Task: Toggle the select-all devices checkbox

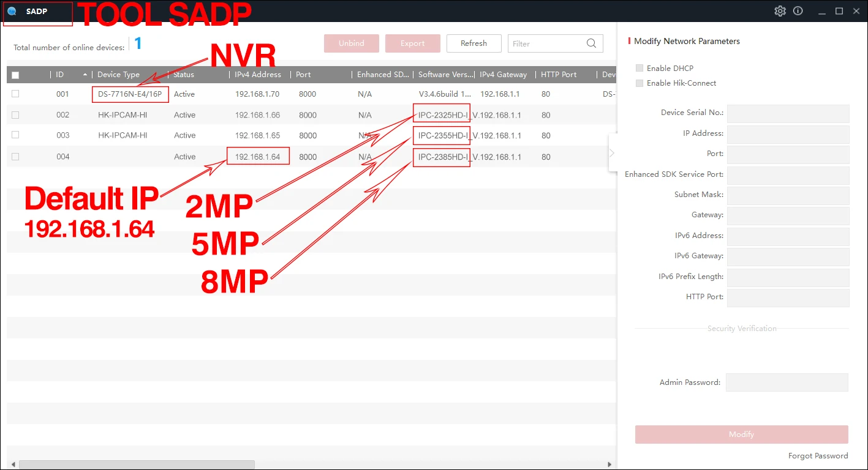Action: (15, 75)
